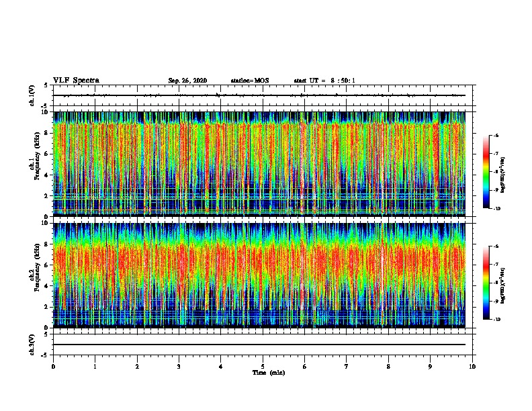Click the "ch.3(V)" axis label
Viewport: 532px width, 411px height.
pos(32,345)
